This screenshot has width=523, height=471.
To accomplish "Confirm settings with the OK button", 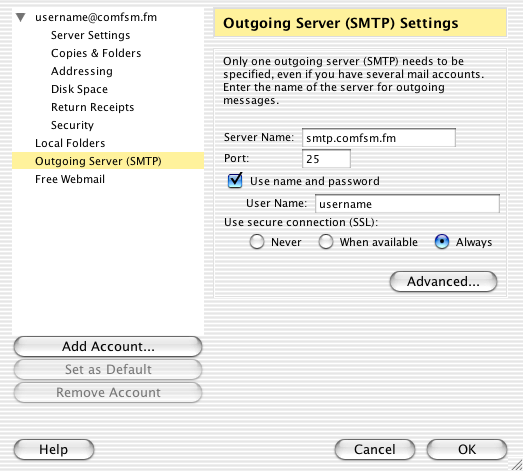I will pyautogui.click(x=467, y=449).
